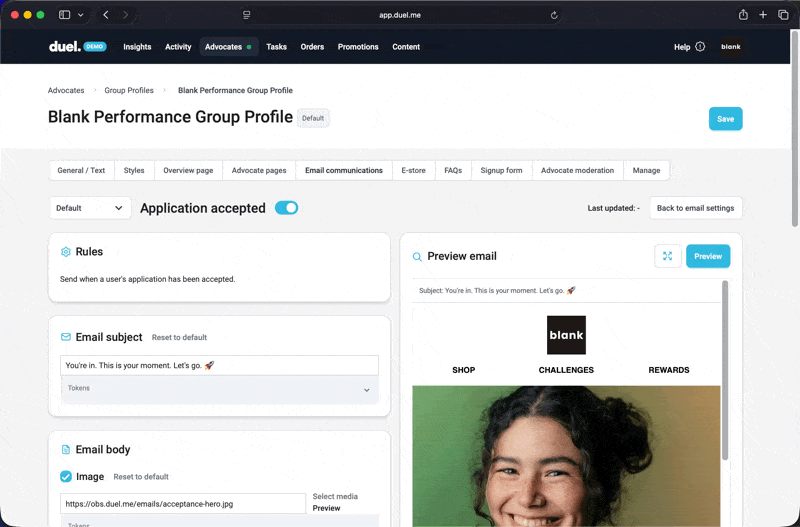
Task: Open a new Safari tab with plus icon
Action: point(763,15)
